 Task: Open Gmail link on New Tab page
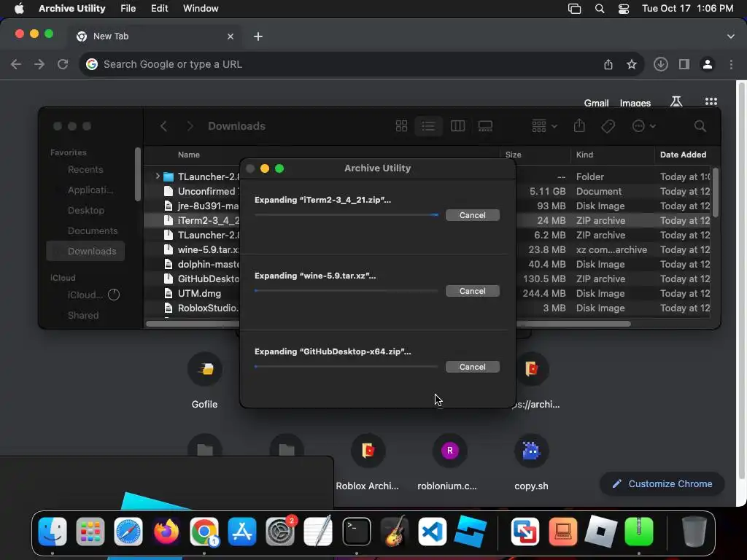[x=596, y=103]
